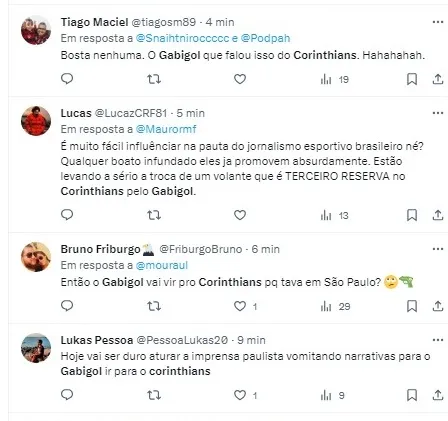Open the @Mauromf mention link
Viewport: 448px width, 421px height.
coord(166,129)
